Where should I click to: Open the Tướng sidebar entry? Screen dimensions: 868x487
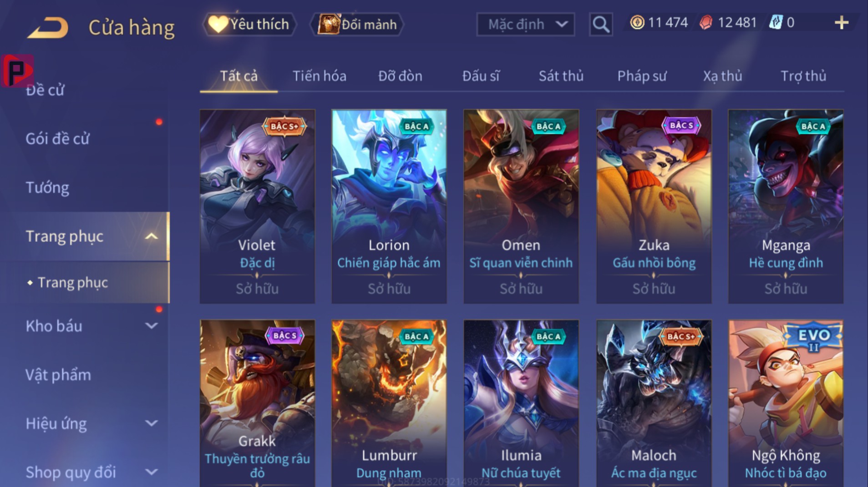pyautogui.click(x=47, y=187)
